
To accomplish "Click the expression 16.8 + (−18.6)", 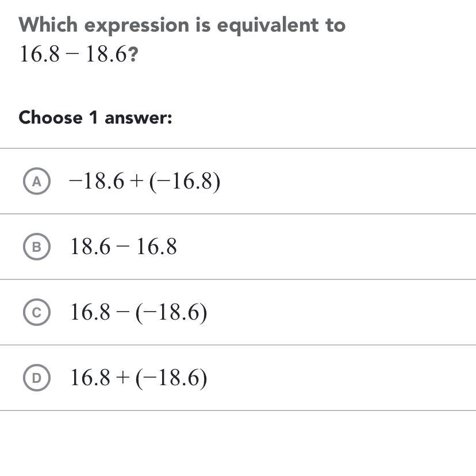I will coord(139,378).
